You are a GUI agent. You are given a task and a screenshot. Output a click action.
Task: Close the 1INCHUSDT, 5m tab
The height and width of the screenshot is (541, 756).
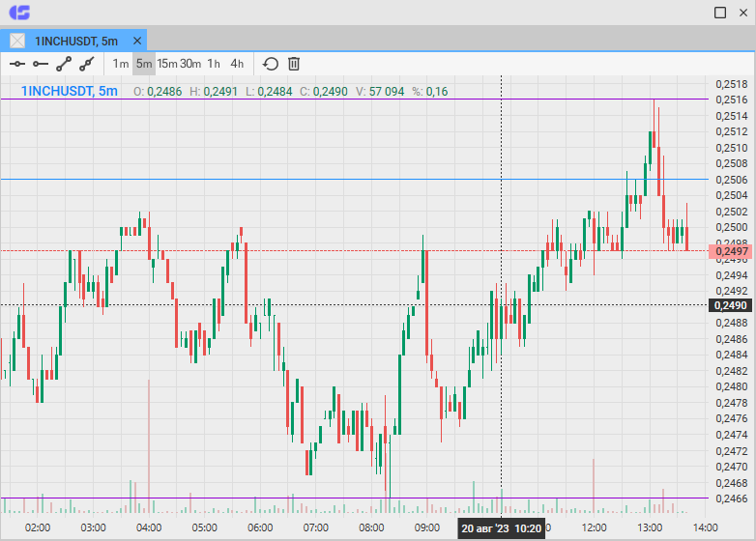point(137,41)
